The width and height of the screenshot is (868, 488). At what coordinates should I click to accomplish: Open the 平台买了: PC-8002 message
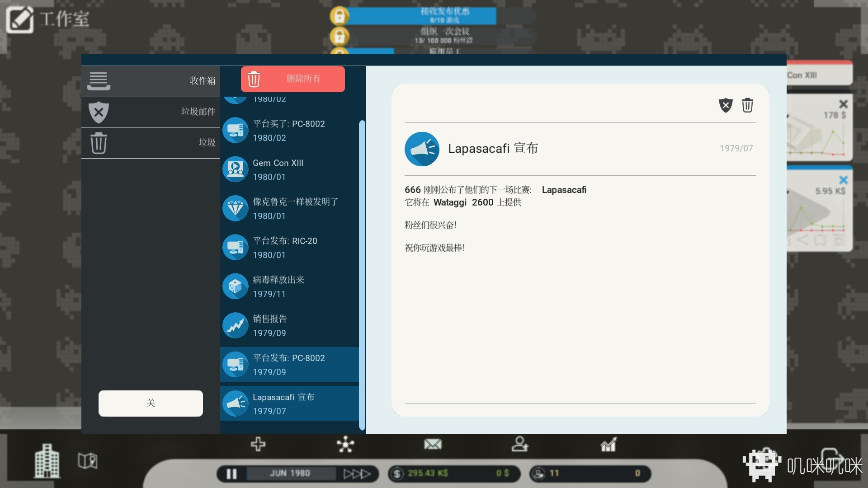click(289, 131)
